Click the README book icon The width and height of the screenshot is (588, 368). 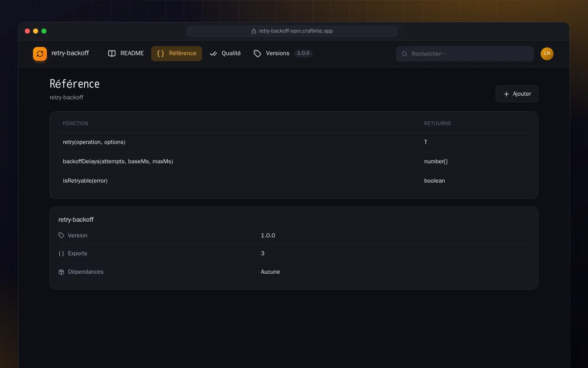coord(112,53)
